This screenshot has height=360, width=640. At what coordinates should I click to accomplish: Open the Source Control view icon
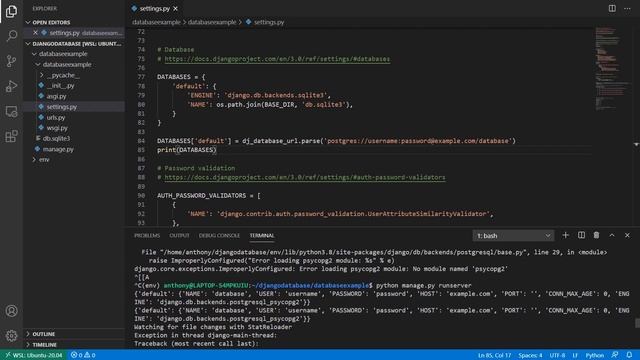coord(11,61)
